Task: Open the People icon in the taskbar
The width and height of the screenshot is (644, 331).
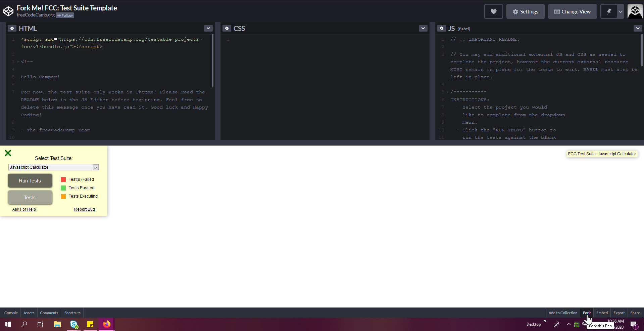Action: coord(557,324)
